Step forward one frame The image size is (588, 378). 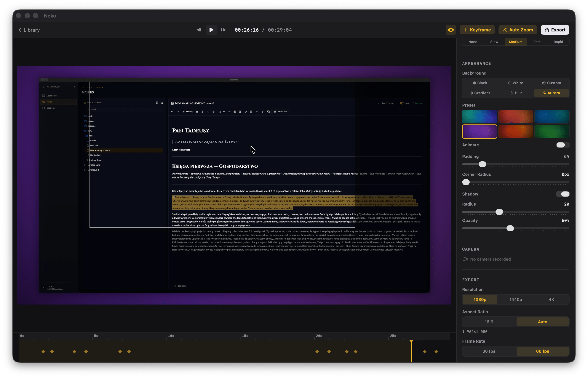click(223, 30)
